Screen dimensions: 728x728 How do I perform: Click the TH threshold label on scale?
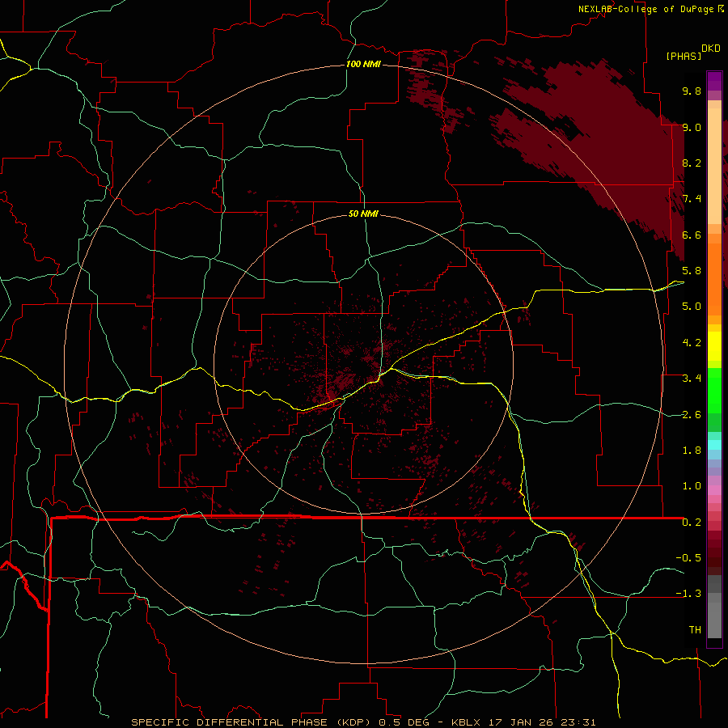(x=695, y=630)
